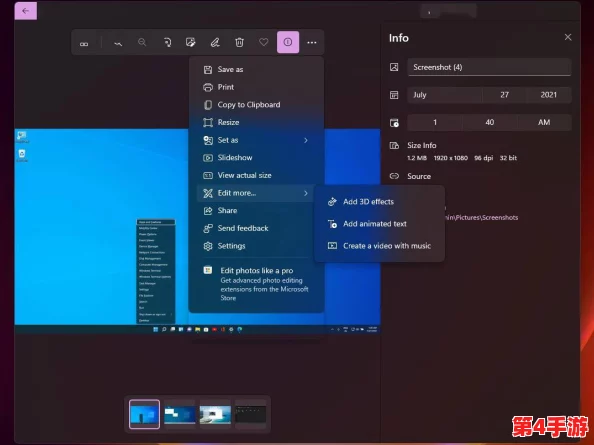Select the third filmstrip thumbnail
The height and width of the screenshot is (445, 594).
pyautogui.click(x=215, y=414)
